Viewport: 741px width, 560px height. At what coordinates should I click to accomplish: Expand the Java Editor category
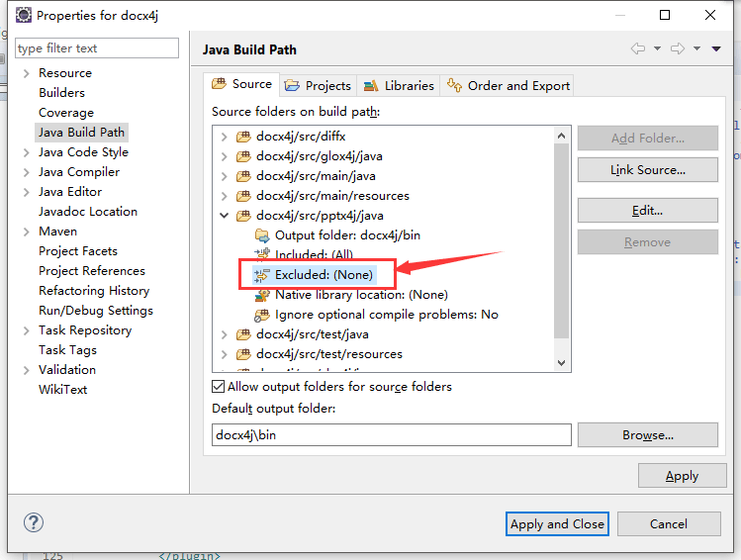[27, 192]
